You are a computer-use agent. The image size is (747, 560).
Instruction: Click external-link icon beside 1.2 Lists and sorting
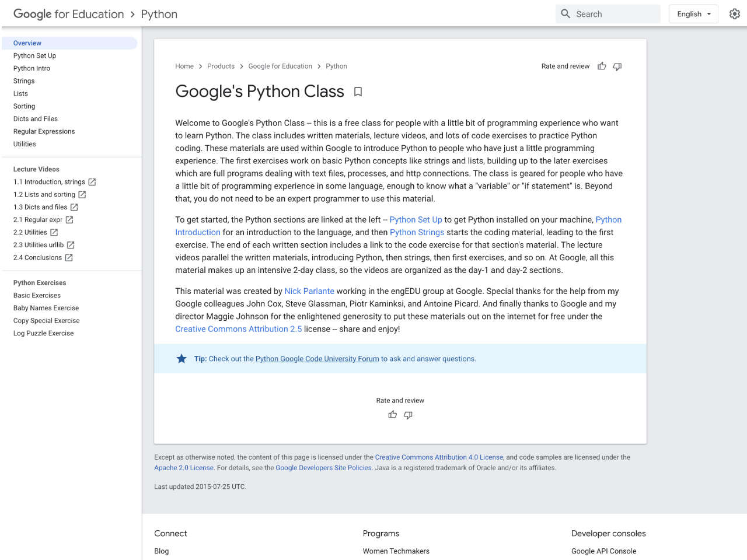click(x=82, y=194)
